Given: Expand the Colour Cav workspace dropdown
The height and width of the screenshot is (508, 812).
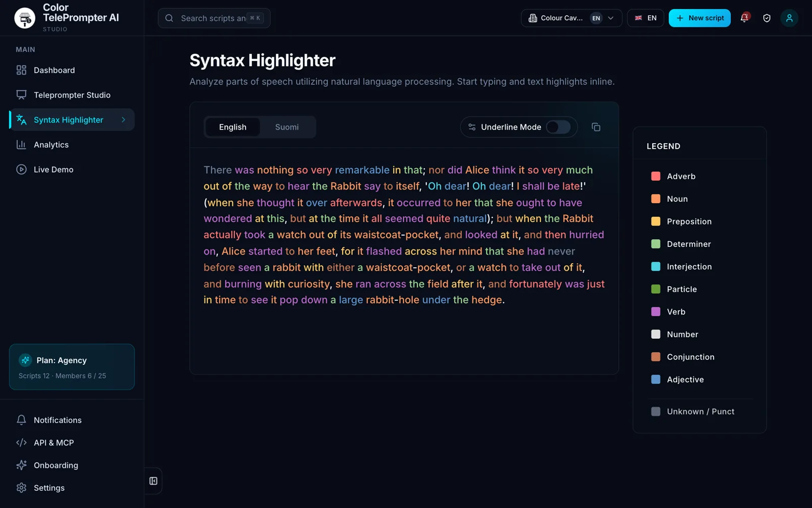Looking at the screenshot, I should tap(571, 18).
